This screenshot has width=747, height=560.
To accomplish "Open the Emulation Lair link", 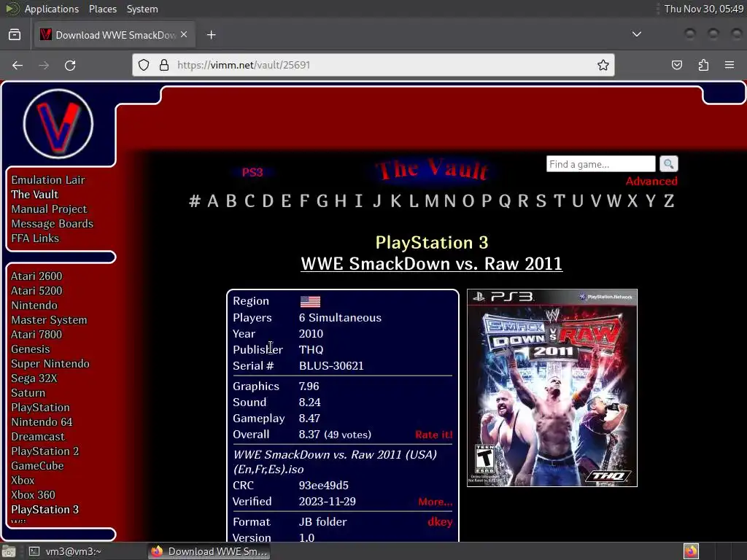I will (48, 180).
